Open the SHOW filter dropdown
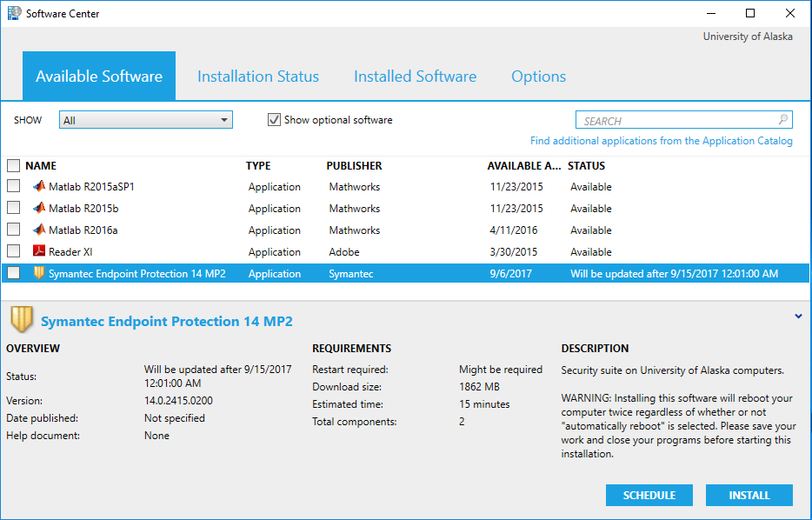812x520 pixels. click(145, 120)
